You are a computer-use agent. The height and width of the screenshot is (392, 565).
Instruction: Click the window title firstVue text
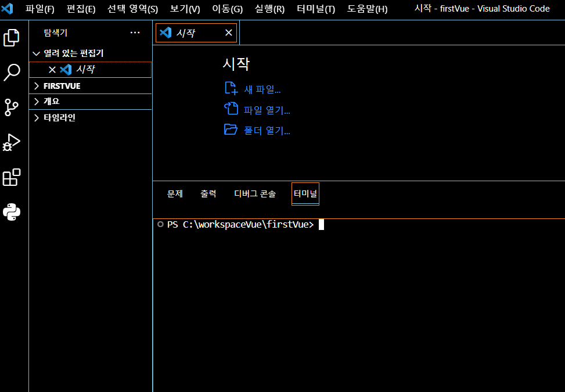455,8
